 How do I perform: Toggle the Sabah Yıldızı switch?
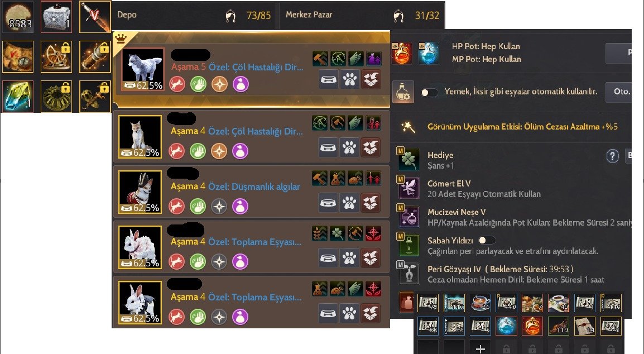[487, 240]
